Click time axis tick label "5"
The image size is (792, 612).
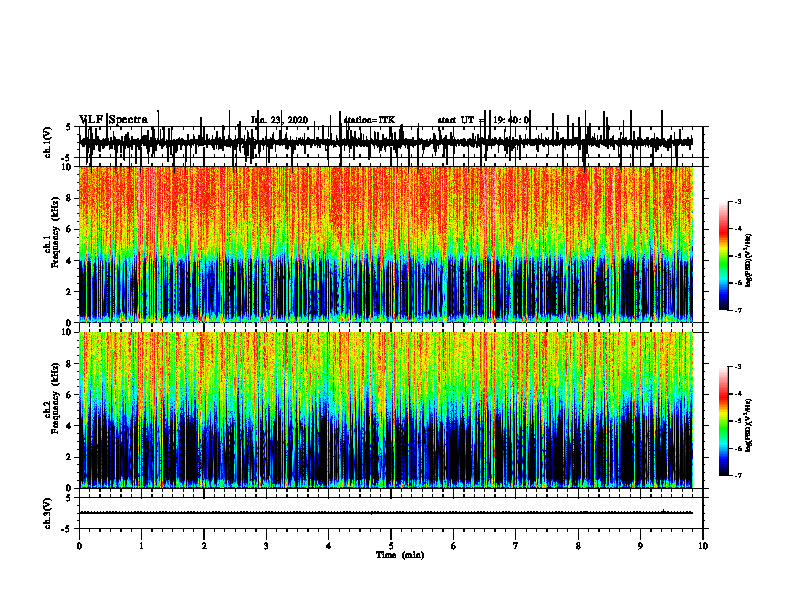click(391, 546)
